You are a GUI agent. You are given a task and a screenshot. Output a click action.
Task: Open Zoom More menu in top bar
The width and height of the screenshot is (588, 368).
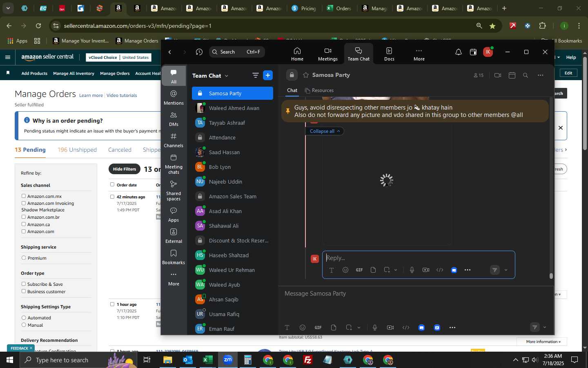419,54
